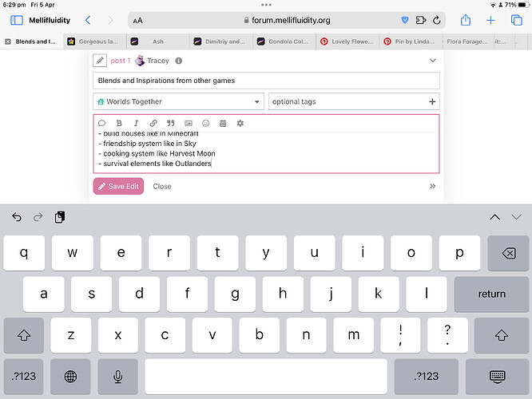Viewport: 532px width, 399px height.
Task: Tap the three-dot multitasking menu at the top
Action: pyautogui.click(x=266, y=5)
